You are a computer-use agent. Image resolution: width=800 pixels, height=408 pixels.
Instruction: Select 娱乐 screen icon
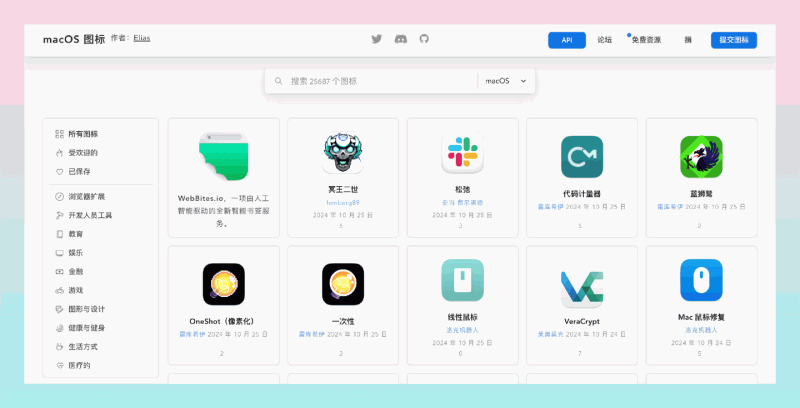pos(59,253)
